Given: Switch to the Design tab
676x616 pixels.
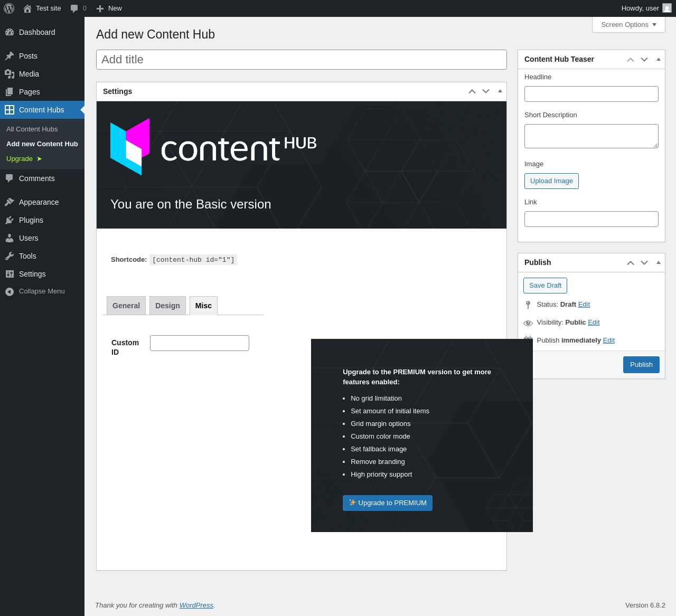Looking at the screenshot, I should pos(167,306).
